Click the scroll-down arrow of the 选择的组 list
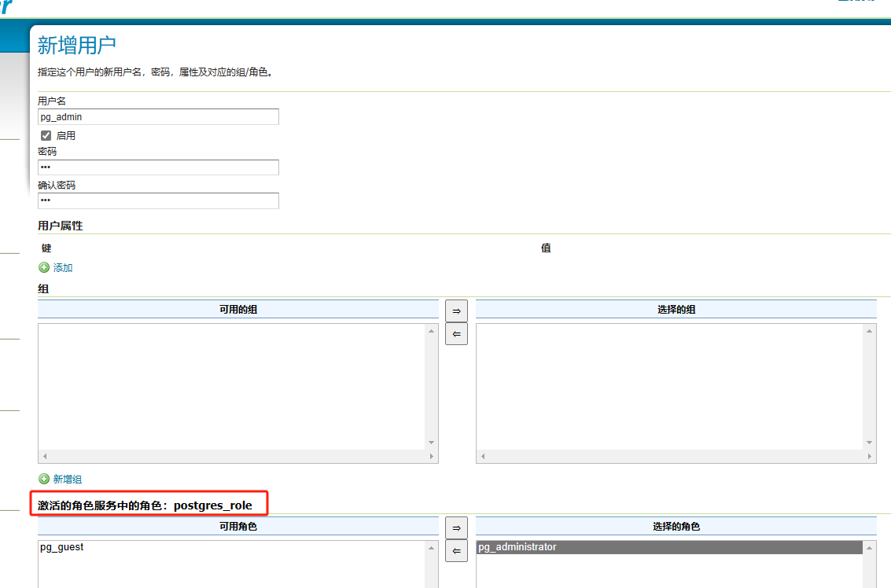The image size is (891, 588). (869, 443)
